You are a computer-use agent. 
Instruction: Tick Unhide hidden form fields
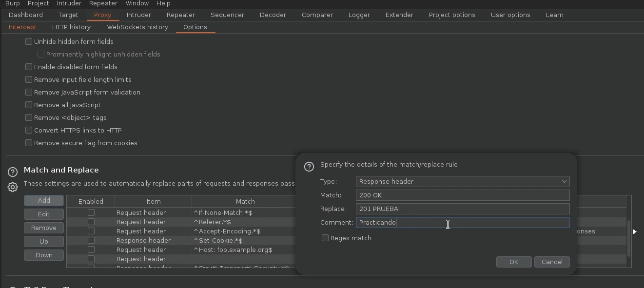click(x=29, y=41)
